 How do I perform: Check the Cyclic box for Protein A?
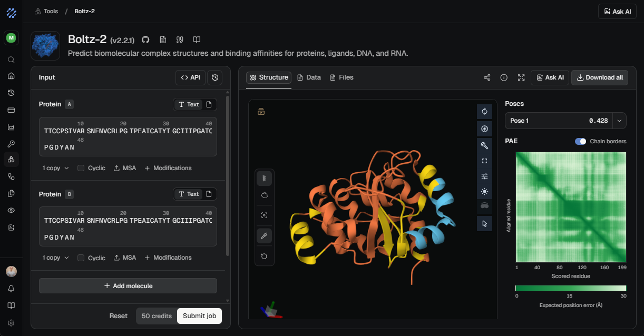point(81,168)
